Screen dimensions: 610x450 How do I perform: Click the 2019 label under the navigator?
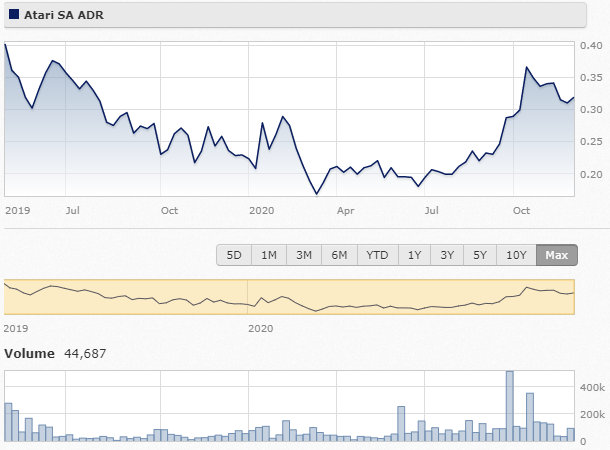[x=16, y=328]
